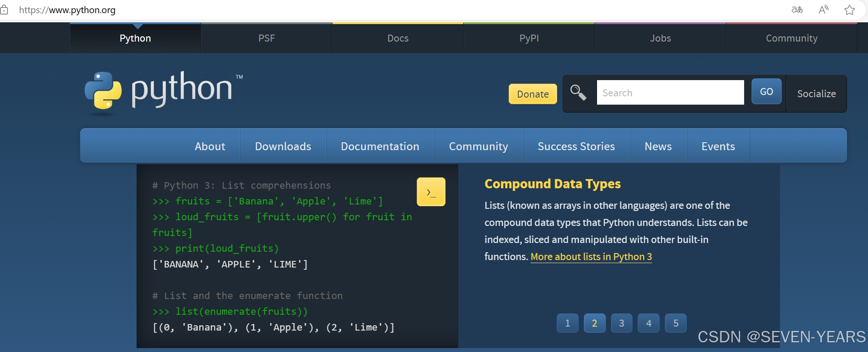Open the Jobs top tab

click(661, 38)
